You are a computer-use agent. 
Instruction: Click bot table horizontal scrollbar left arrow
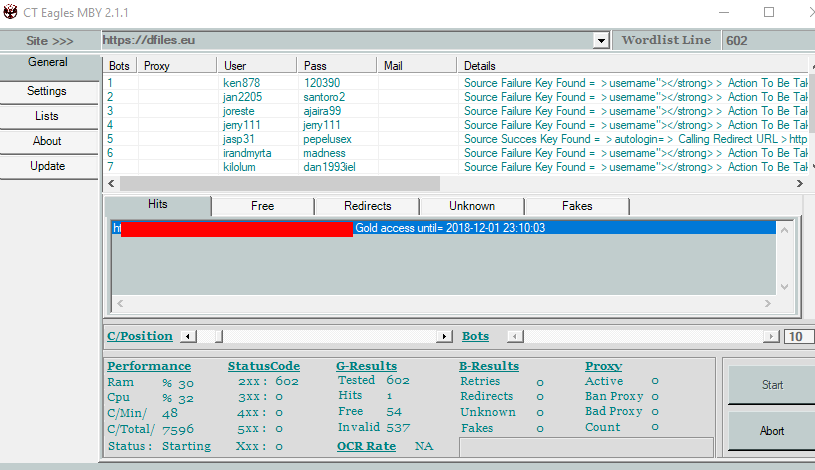(111, 183)
